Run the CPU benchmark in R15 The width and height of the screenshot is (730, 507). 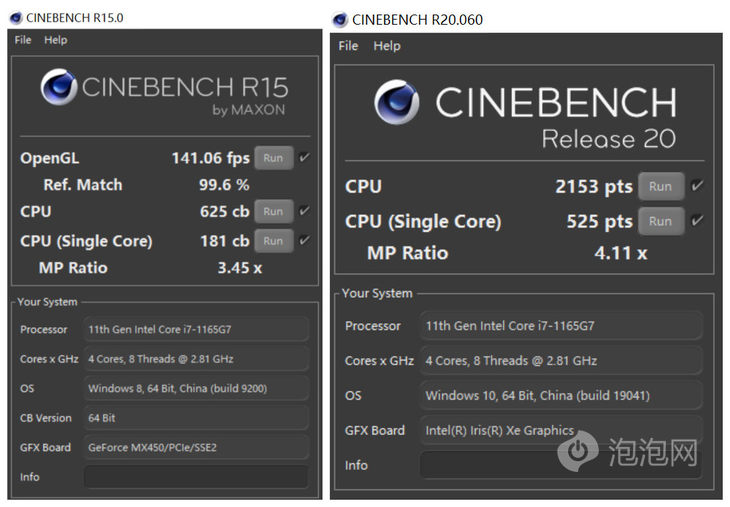click(273, 211)
